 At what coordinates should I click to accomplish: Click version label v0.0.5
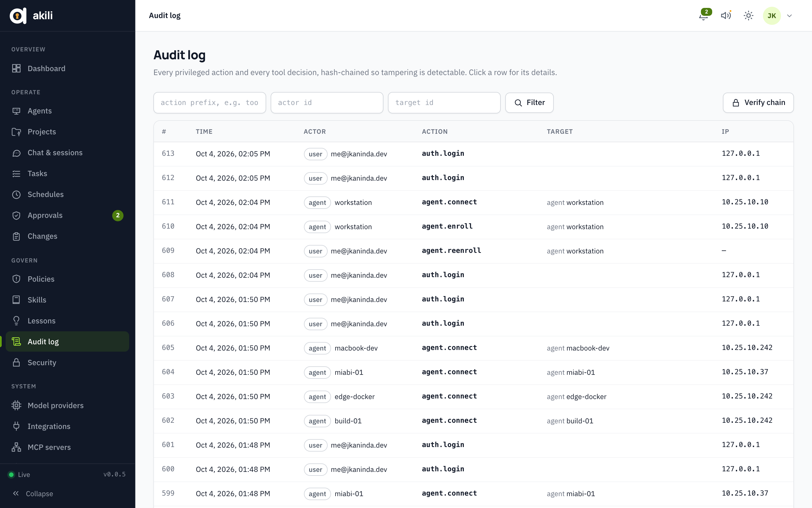tap(114, 474)
